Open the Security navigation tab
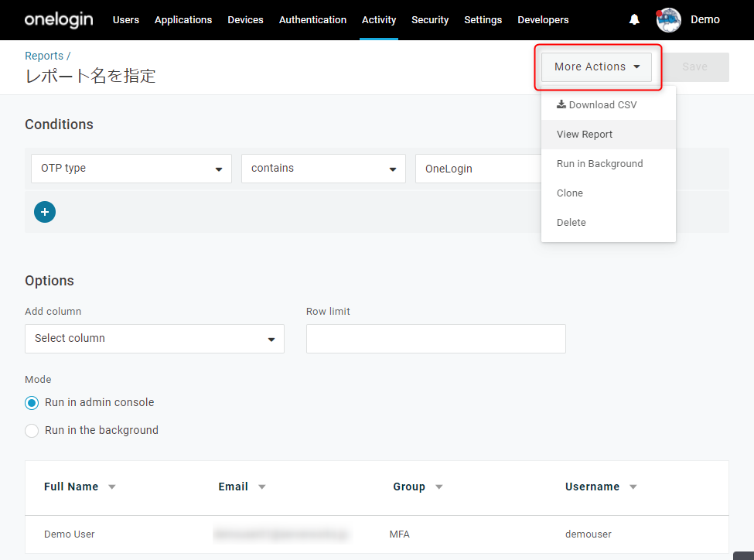Viewport: 754px width, 560px height. (430, 20)
